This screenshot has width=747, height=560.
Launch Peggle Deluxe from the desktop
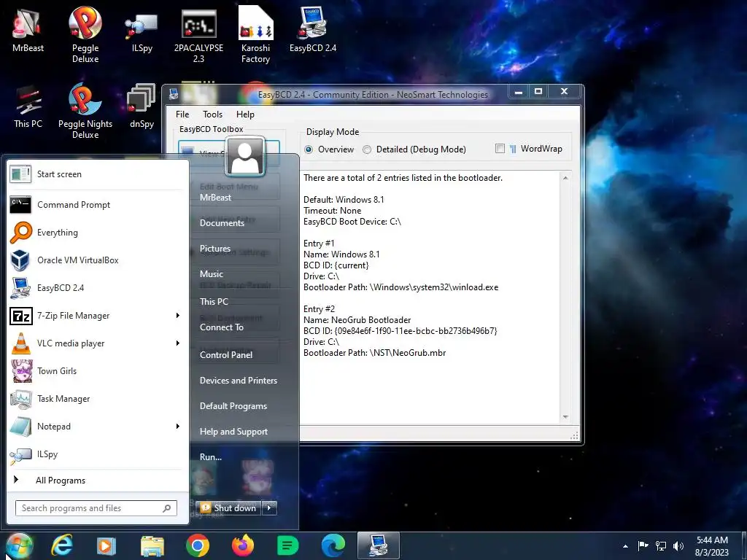pos(85,34)
